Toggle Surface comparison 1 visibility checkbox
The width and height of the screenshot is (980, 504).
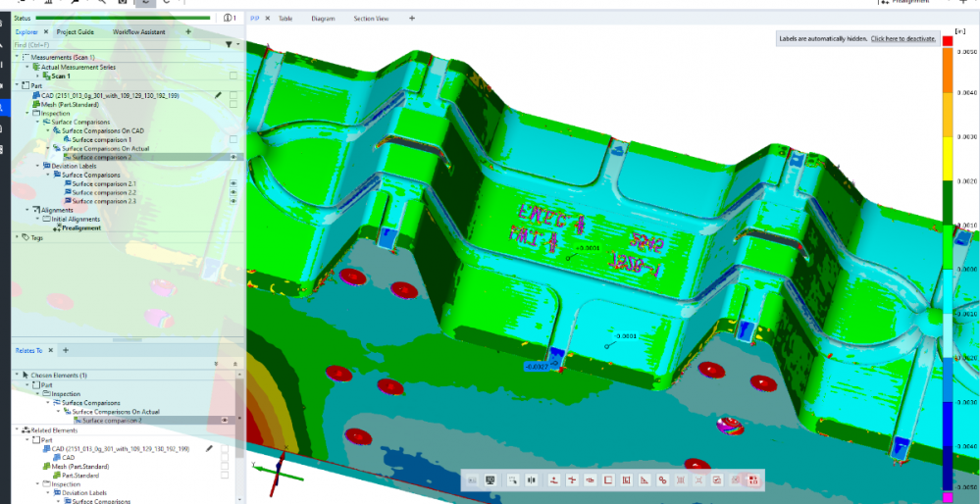point(233,139)
